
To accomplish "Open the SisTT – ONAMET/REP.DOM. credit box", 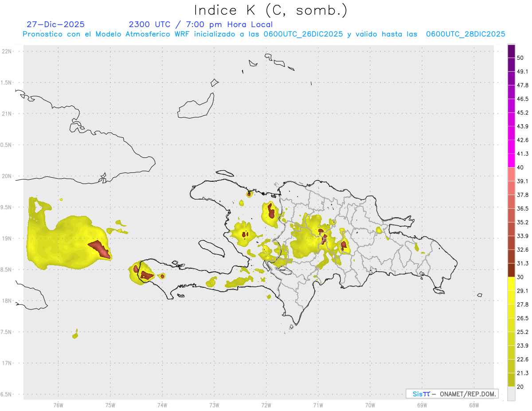I will (x=452, y=394).
